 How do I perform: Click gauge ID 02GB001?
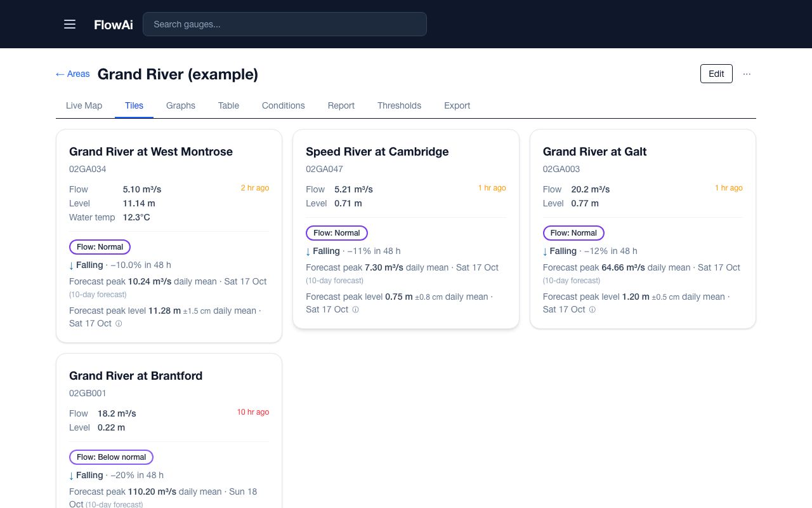point(88,393)
